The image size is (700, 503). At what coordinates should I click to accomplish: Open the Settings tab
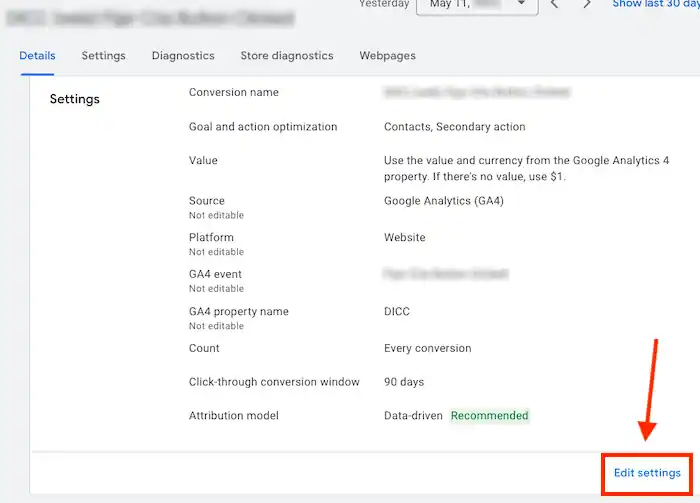pos(103,56)
